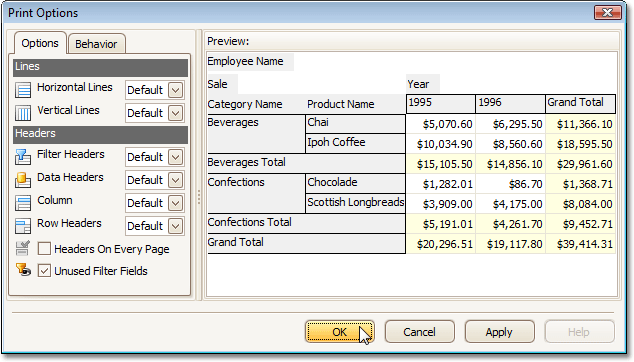This screenshot has height=362, width=634.
Task: Enable Headers On Every Page checkbox
Action: point(44,249)
